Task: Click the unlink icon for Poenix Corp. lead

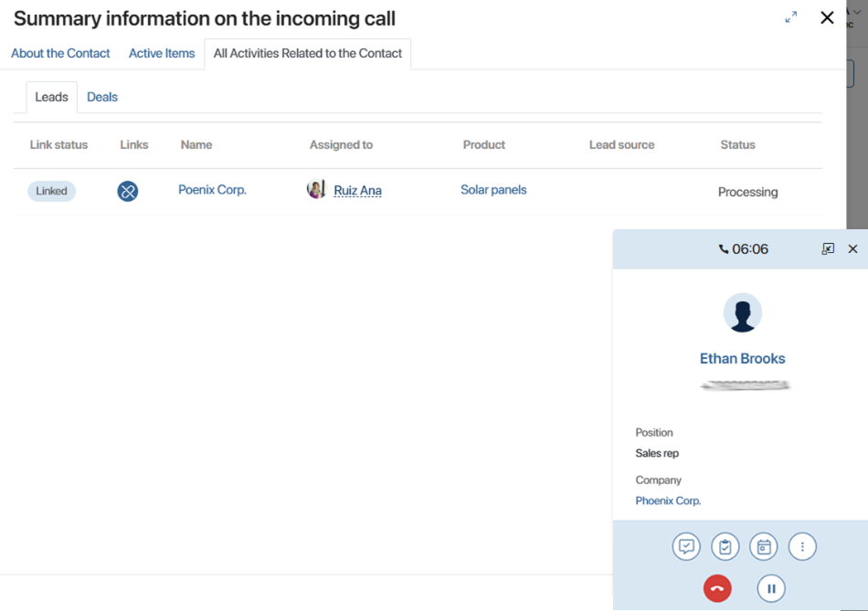Action: click(x=127, y=192)
